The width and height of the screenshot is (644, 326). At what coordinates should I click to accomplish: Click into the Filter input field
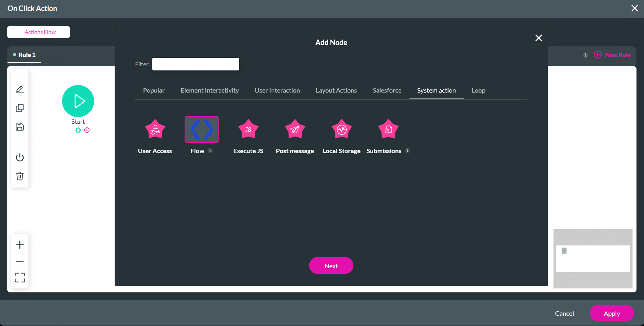click(196, 64)
